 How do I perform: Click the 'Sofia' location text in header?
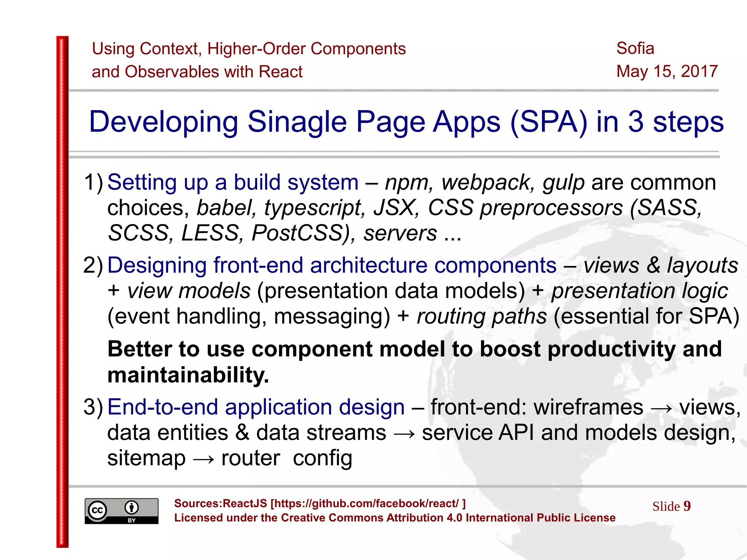tap(635, 48)
